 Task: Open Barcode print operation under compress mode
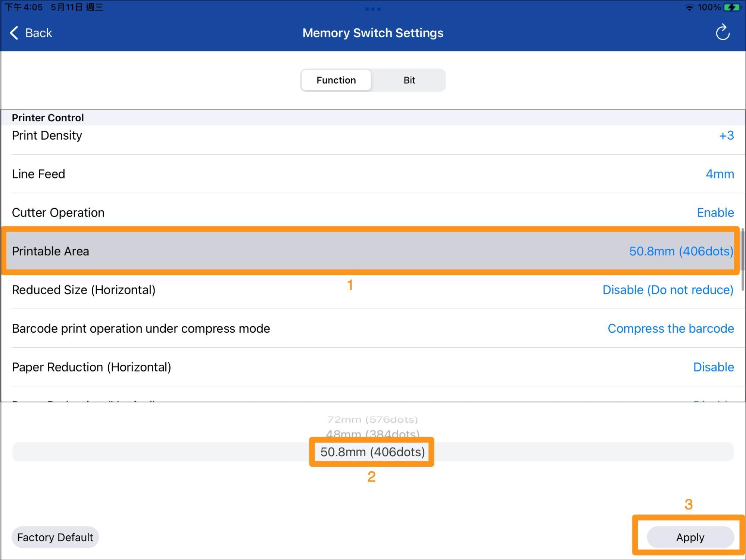coord(373,329)
